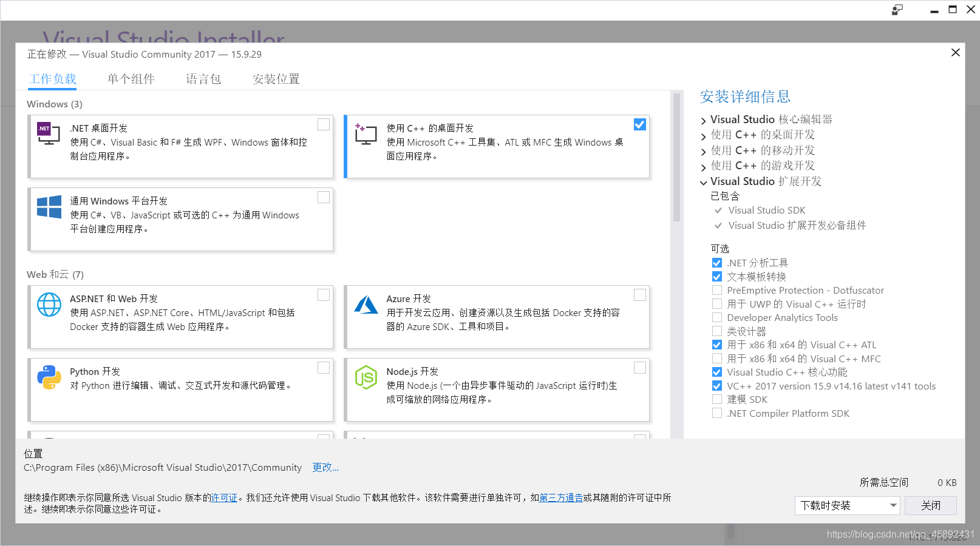Check the .NET 桌面开发 workload checkbox
Screen dimensions: 980x546
(x=324, y=124)
